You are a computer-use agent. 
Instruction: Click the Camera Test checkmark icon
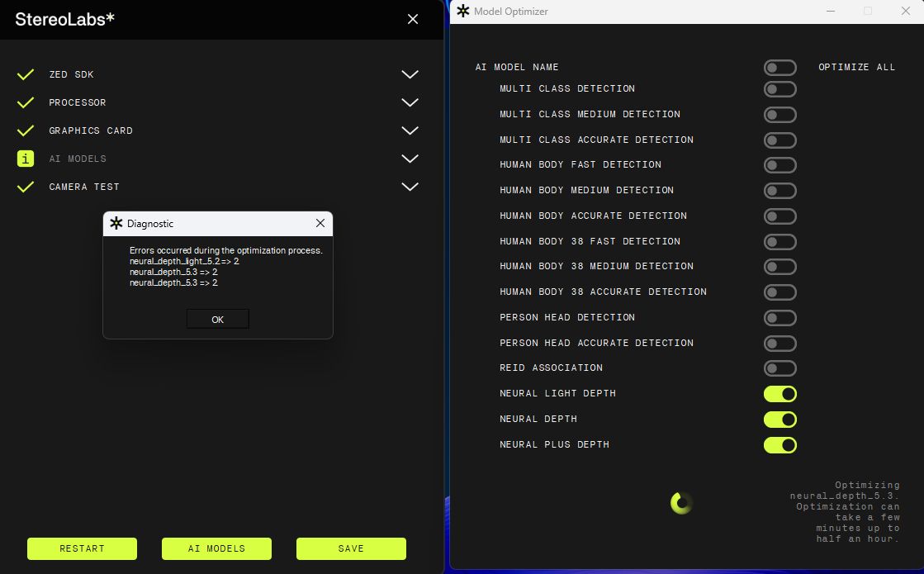point(26,187)
